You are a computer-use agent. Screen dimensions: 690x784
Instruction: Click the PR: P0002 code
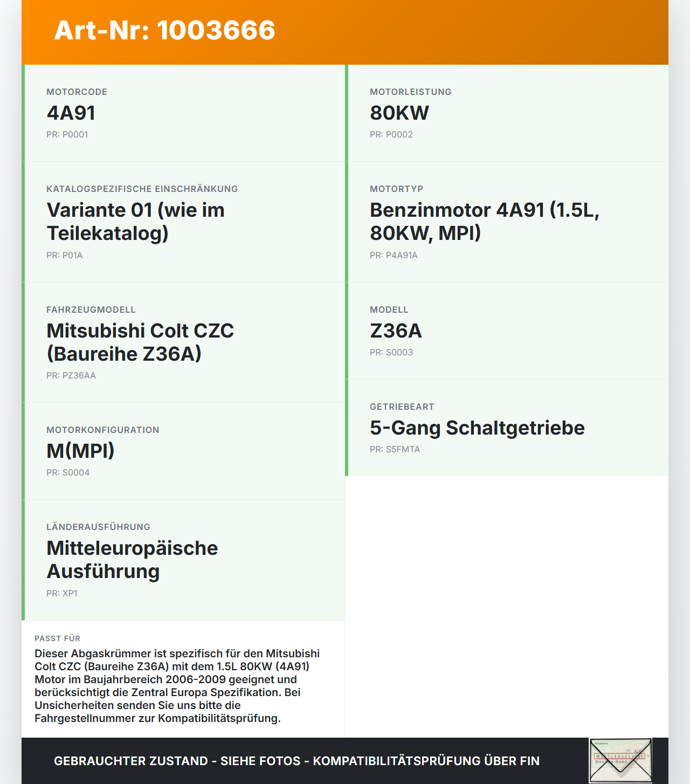[391, 134]
